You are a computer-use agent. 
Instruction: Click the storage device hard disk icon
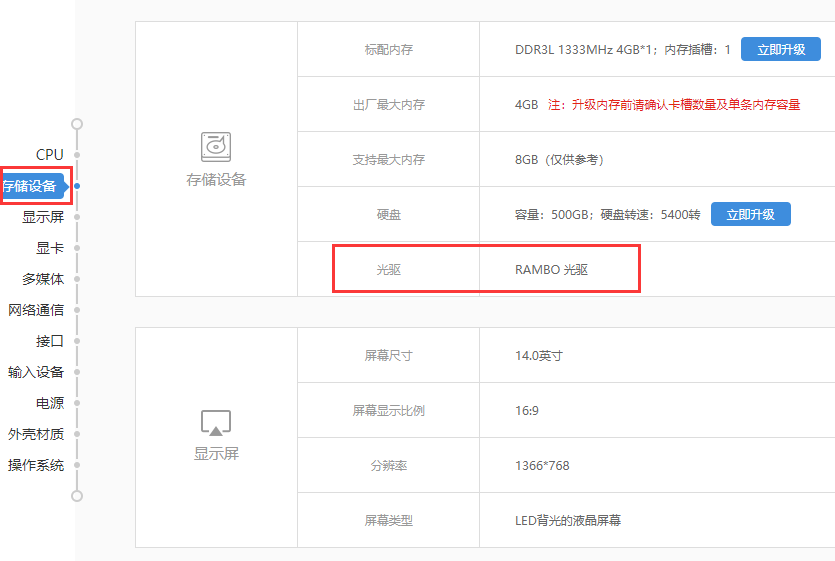pyautogui.click(x=216, y=147)
